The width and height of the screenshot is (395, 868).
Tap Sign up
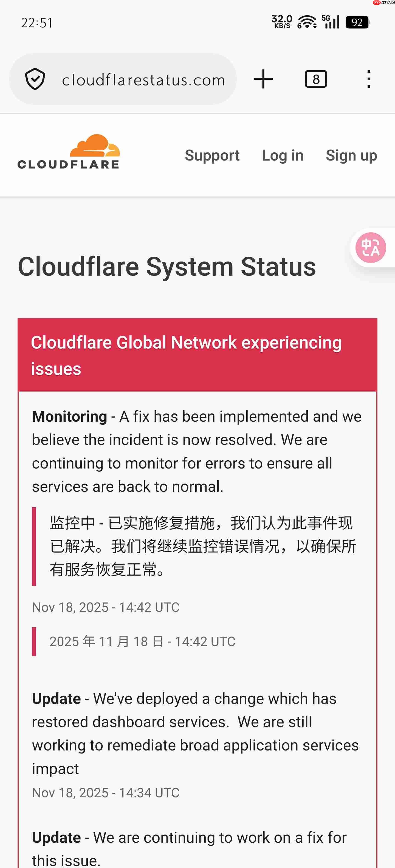pos(351,155)
